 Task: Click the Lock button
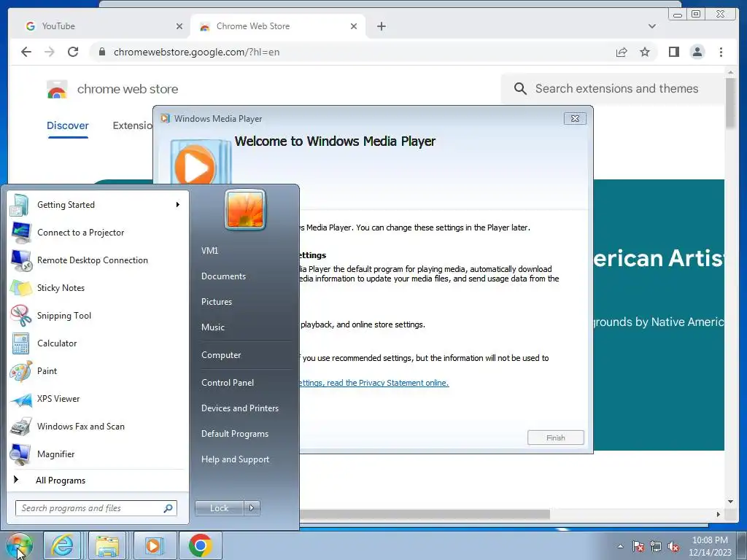click(x=219, y=508)
